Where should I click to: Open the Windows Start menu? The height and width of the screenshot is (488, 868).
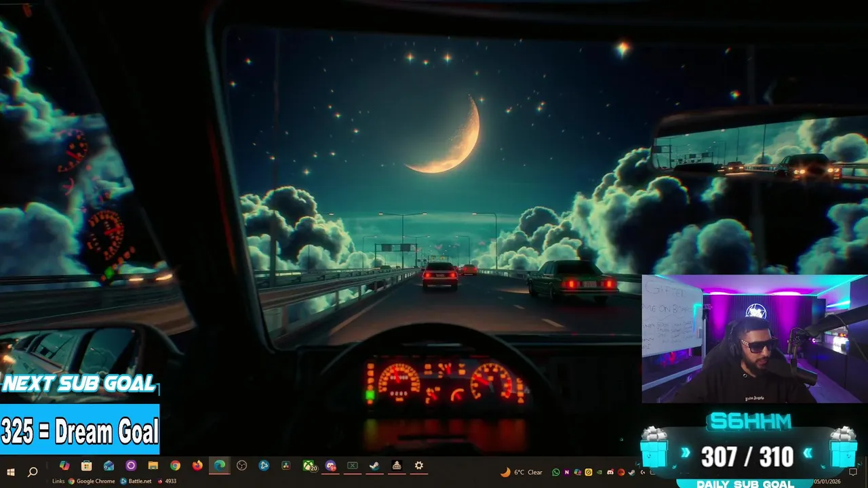[11, 472]
